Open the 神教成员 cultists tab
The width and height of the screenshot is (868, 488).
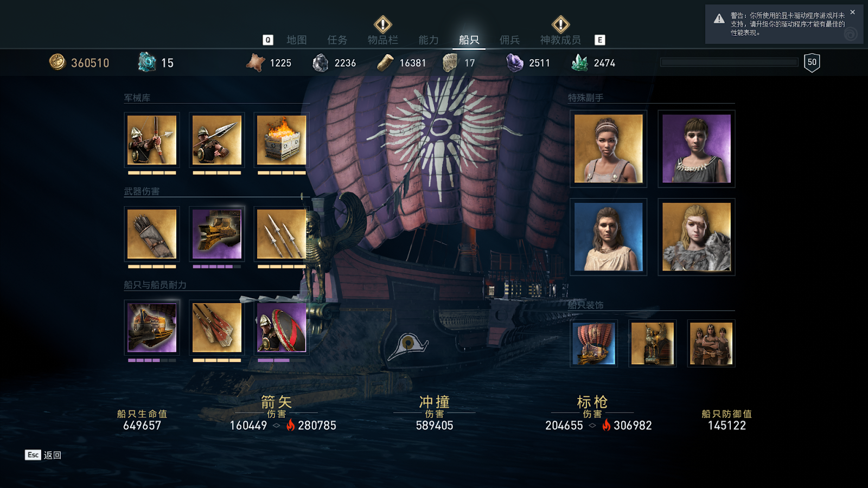click(x=560, y=40)
